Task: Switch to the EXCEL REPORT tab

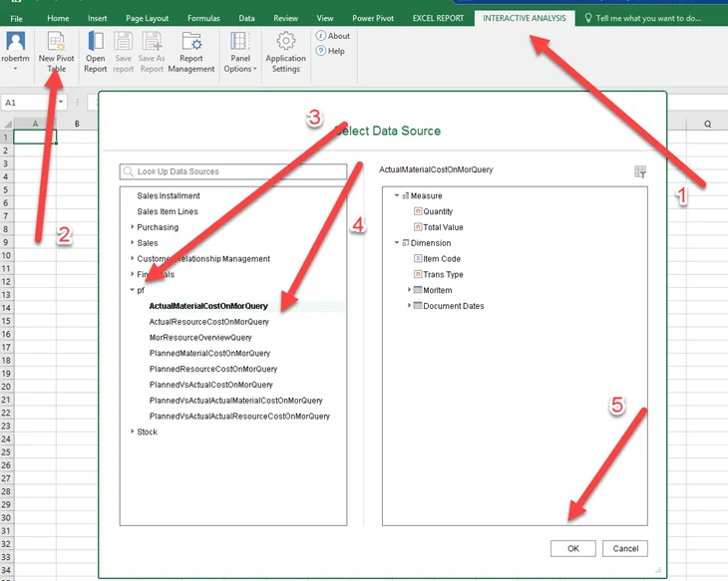Action: (438, 18)
